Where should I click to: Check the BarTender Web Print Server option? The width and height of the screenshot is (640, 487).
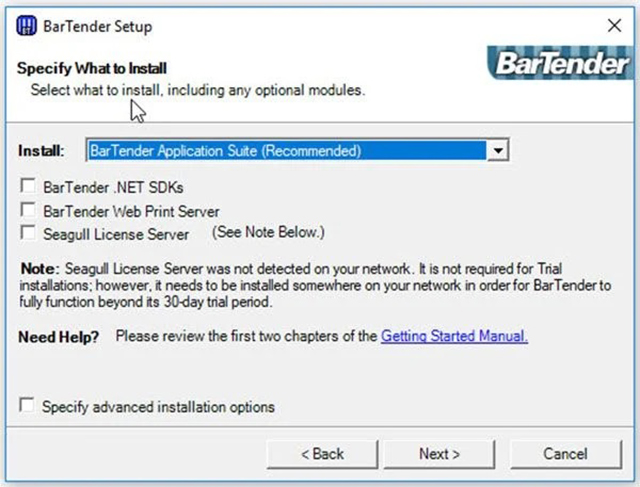[28, 210]
